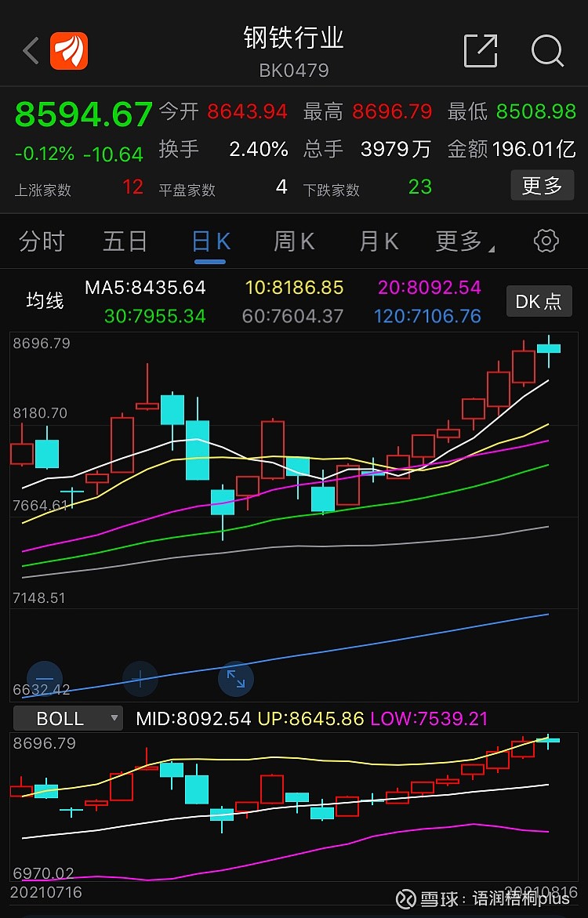Tap the share/export icon
Screen dimensions: 588x918
[481, 51]
